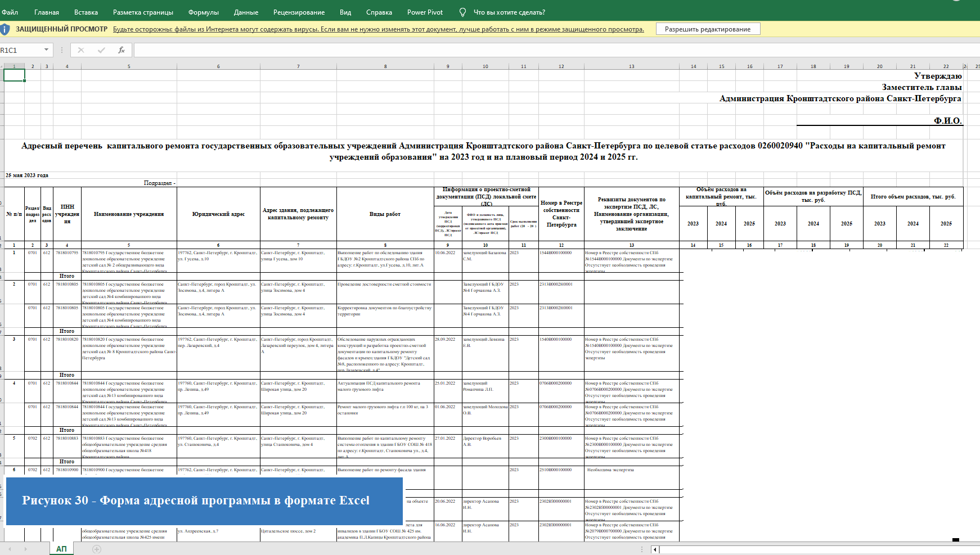980x555 pixels.
Task: Open the Файл menu
Action: [x=10, y=12]
